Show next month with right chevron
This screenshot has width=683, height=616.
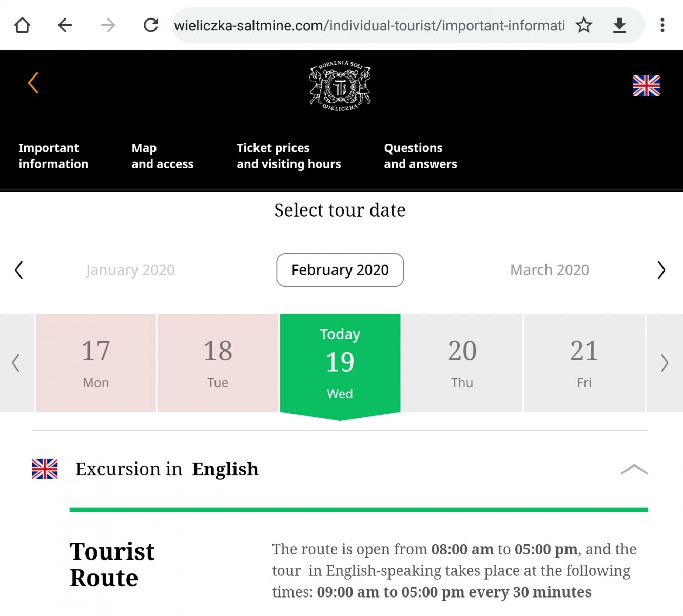point(661,270)
